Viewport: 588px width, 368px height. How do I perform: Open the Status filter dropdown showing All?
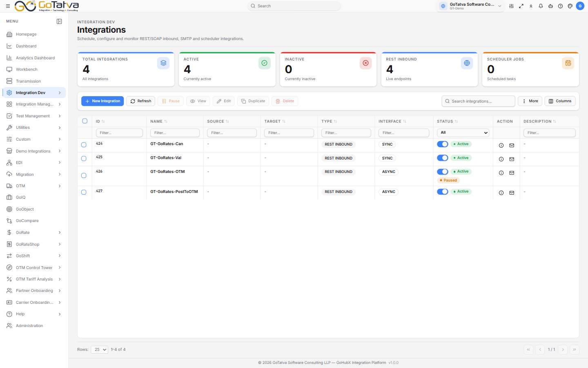463,133
